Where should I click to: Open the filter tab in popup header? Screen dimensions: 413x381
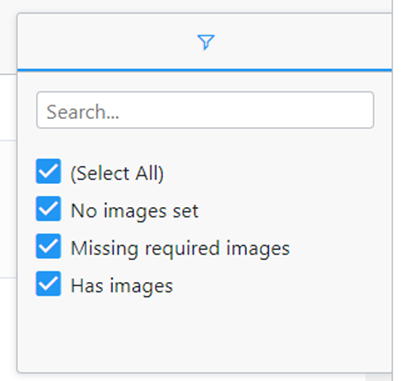click(x=205, y=42)
